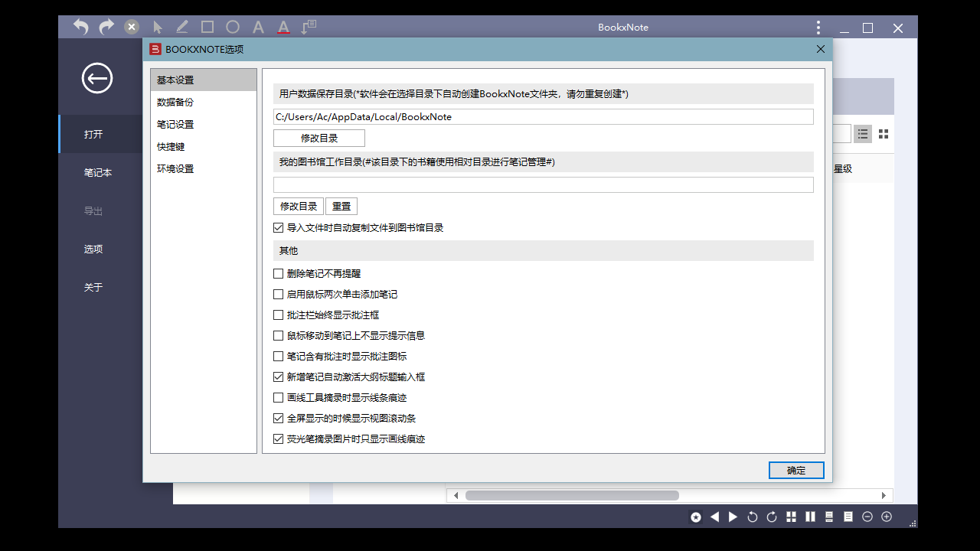Image resolution: width=980 pixels, height=551 pixels.
Task: Open the three-dot overflow menu
Action: tap(818, 27)
